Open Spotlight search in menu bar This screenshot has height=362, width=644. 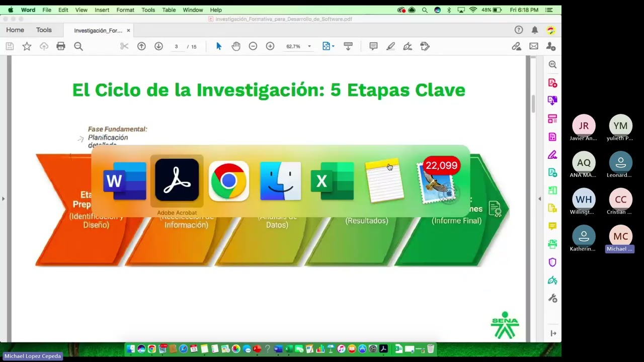[x=425, y=10]
